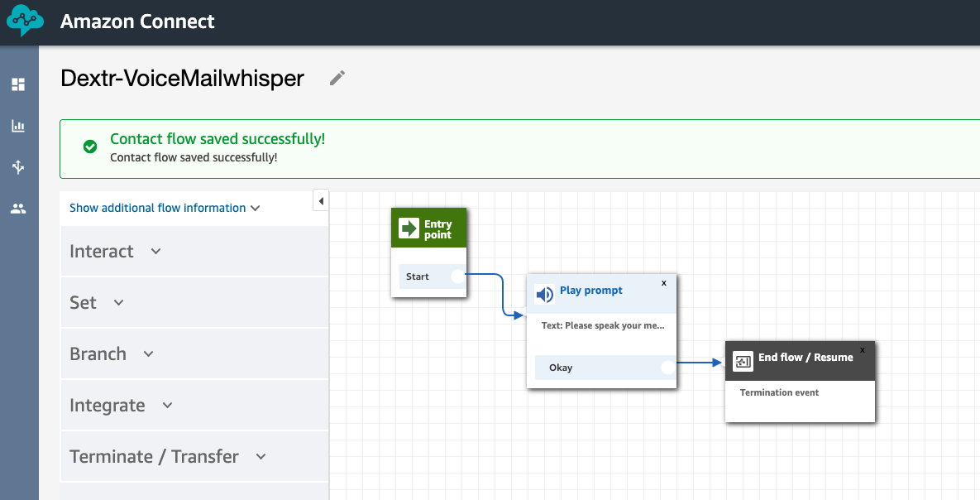Image resolution: width=980 pixels, height=500 pixels.
Task: Edit flow name with the pencil icon
Action: click(x=337, y=78)
